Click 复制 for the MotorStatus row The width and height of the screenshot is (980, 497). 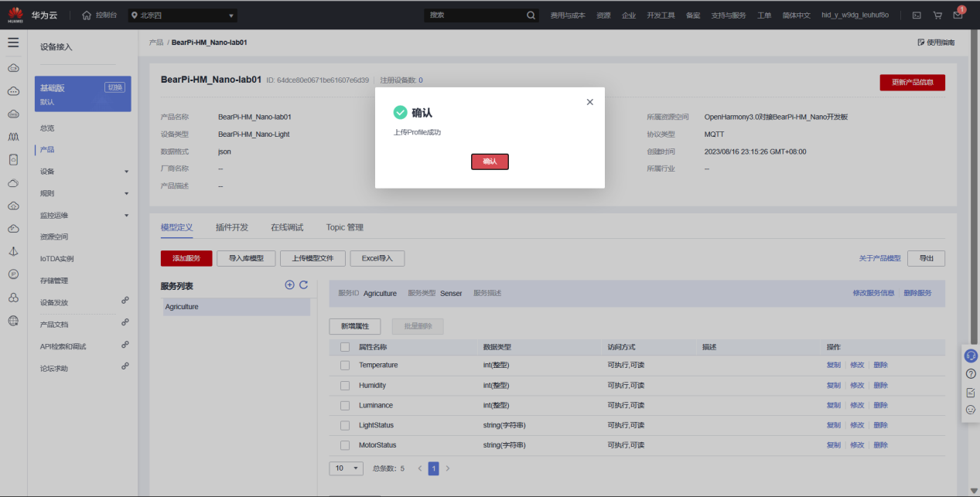833,445
